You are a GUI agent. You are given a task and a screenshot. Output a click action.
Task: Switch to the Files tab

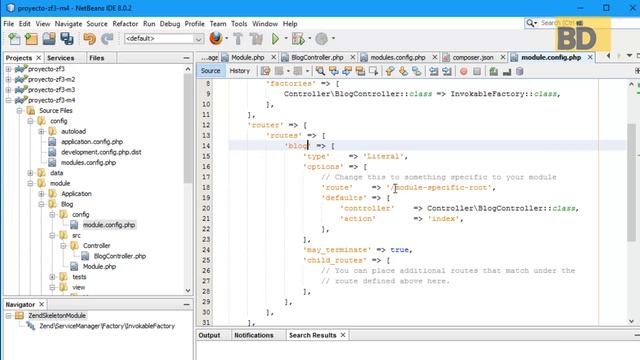97,58
